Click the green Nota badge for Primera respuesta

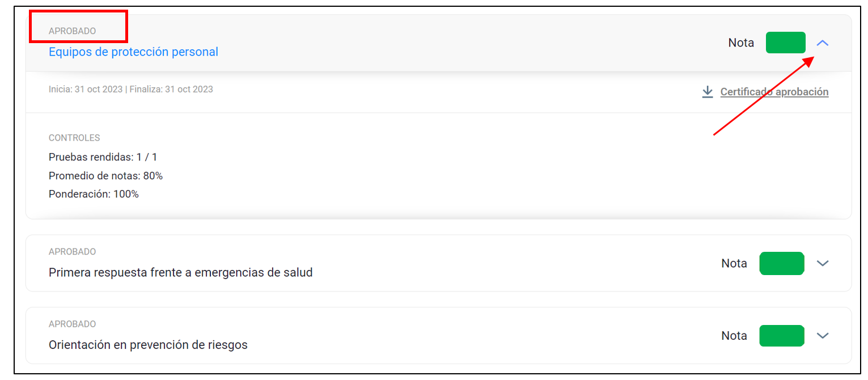(782, 263)
